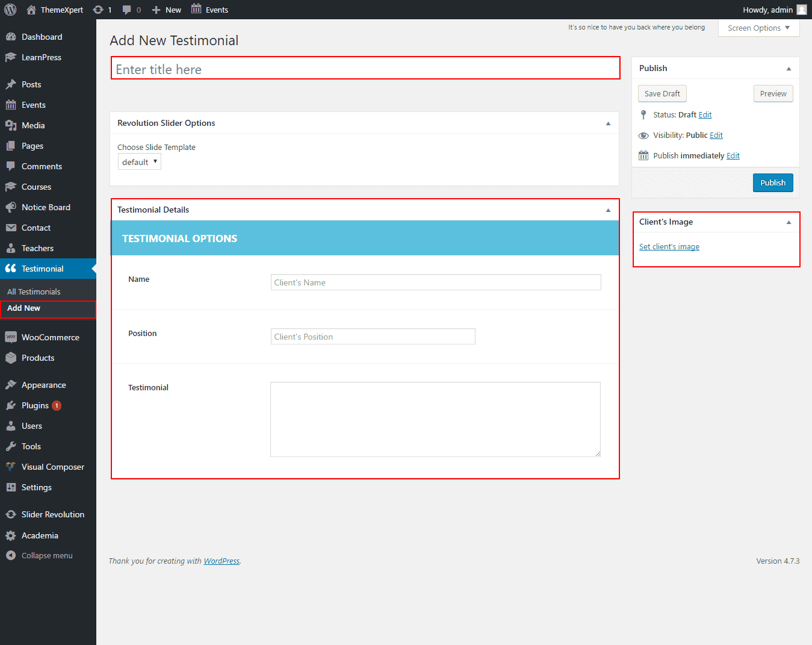
Task: Open the Events calendar icon in top bar
Action: (196, 9)
